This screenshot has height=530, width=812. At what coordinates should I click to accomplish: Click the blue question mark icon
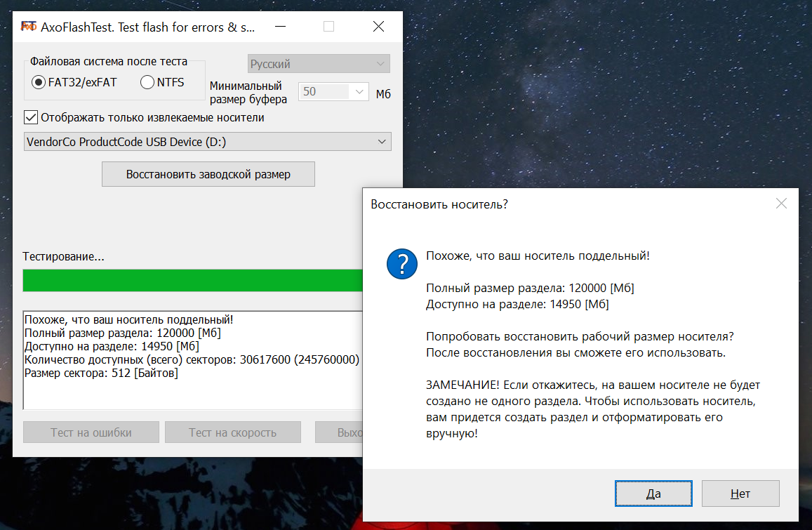[401, 265]
